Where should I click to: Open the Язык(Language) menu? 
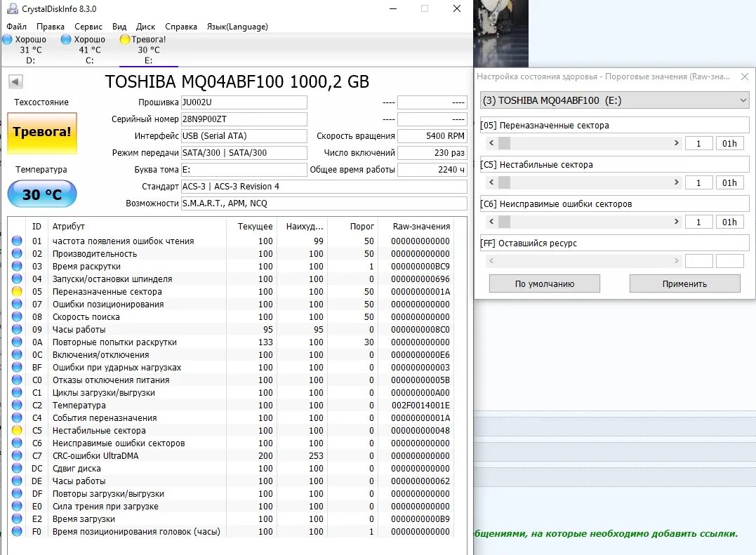(237, 27)
